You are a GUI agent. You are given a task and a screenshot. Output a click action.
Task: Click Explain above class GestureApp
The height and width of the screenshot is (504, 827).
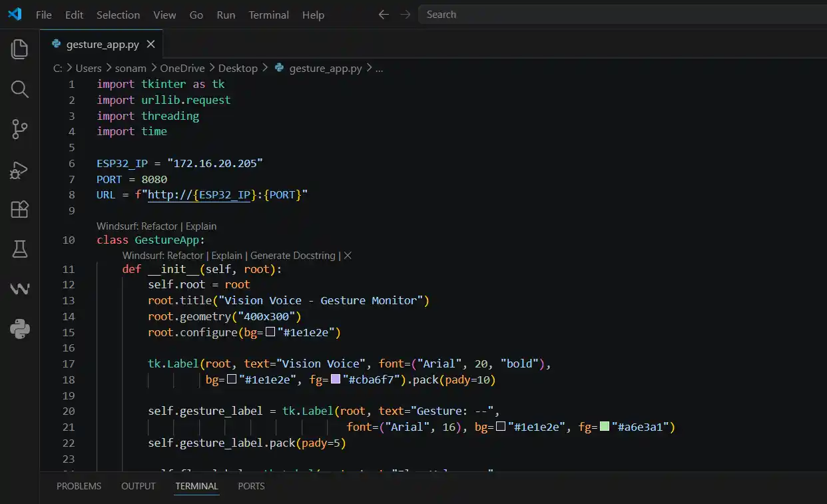point(201,226)
